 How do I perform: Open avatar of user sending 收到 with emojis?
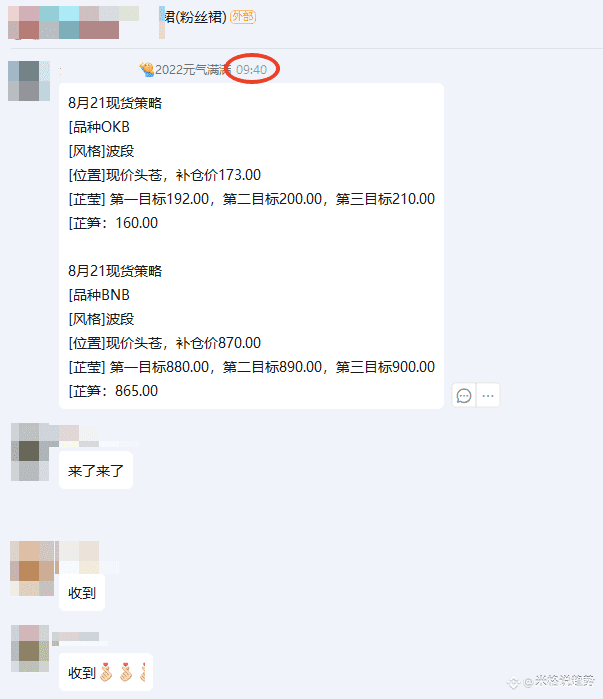coord(30,648)
